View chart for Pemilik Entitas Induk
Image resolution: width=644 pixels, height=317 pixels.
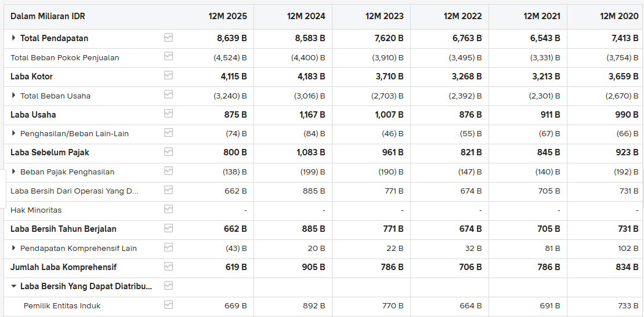[168, 305]
